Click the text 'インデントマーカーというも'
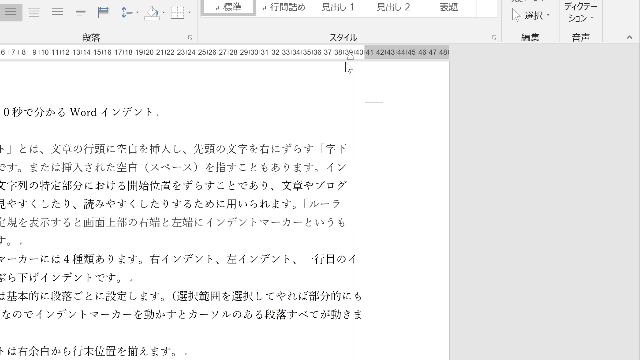This screenshot has width=640, height=360. click(276, 222)
